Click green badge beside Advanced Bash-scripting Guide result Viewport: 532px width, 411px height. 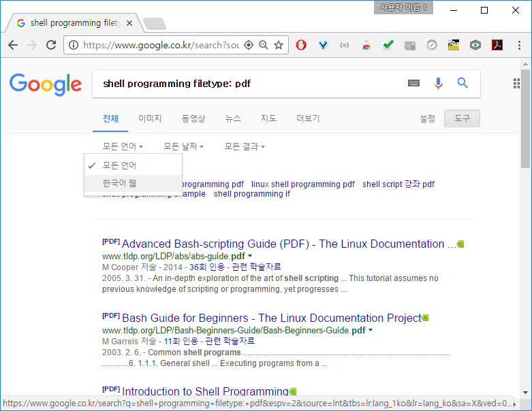[460, 244]
